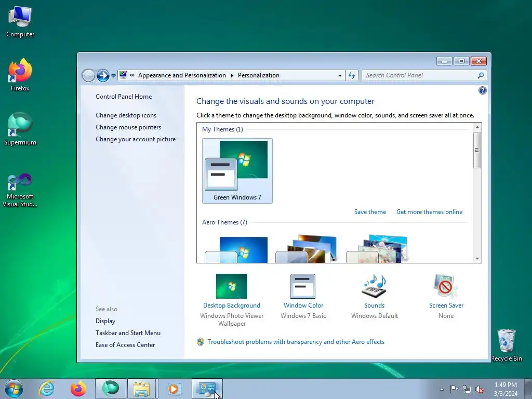Image resolution: width=532 pixels, height=399 pixels.
Task: Open the Help question mark button
Action: (482, 90)
